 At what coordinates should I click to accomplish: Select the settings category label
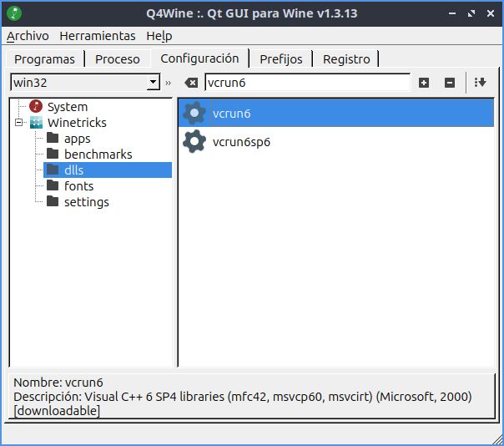[x=87, y=202]
